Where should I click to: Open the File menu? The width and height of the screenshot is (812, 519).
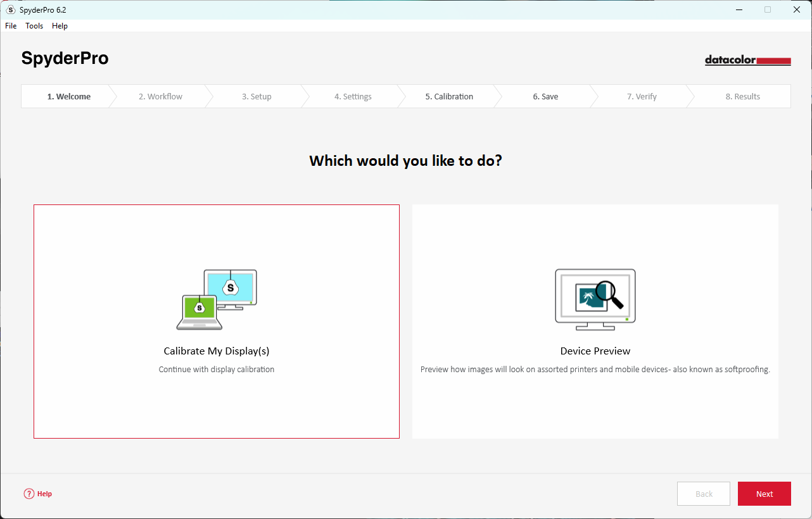coord(11,26)
